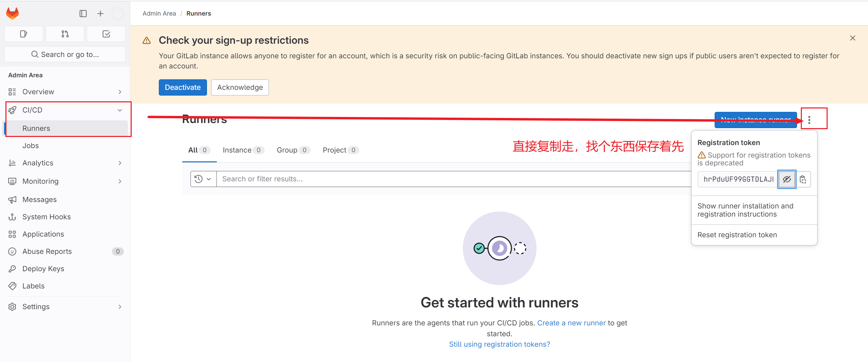Open the user avatar menu
868x362 pixels.
(118, 14)
